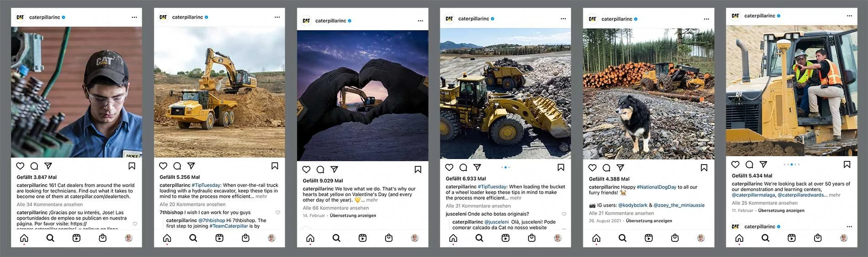Like the technician post with 3.847 likes
The image size is (868, 257).
point(20,166)
